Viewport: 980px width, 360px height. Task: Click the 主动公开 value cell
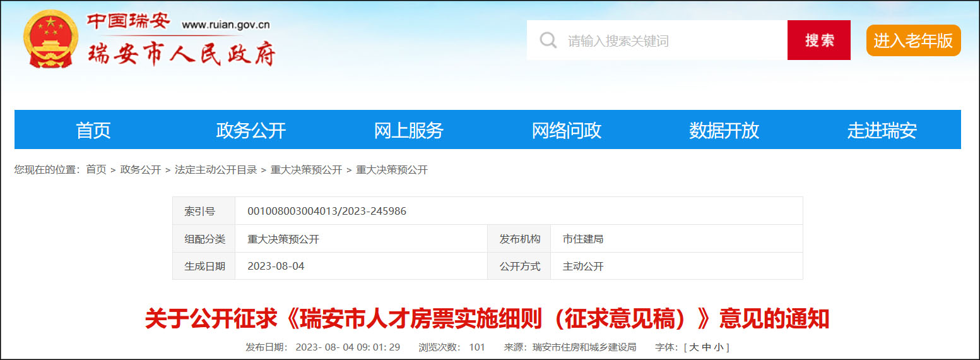tap(676, 266)
